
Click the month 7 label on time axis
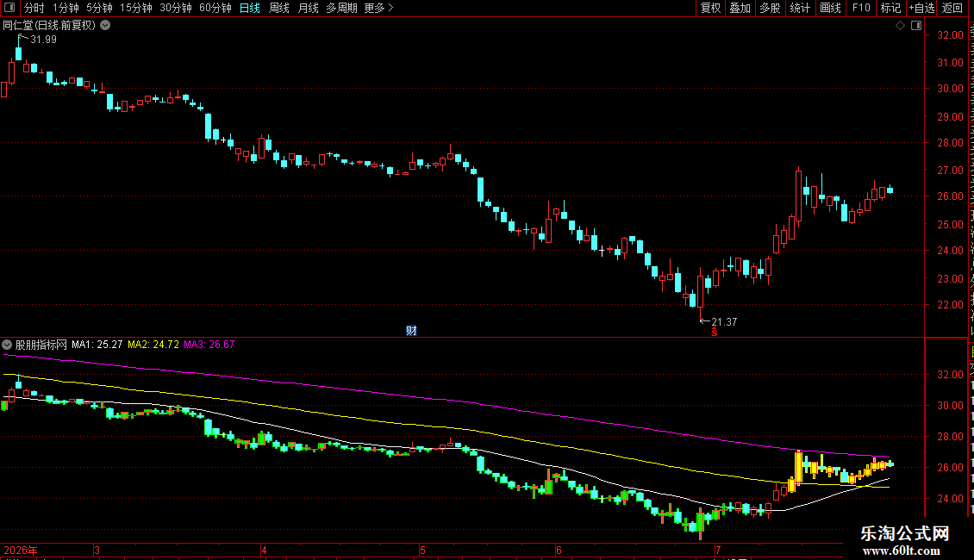[718, 550]
